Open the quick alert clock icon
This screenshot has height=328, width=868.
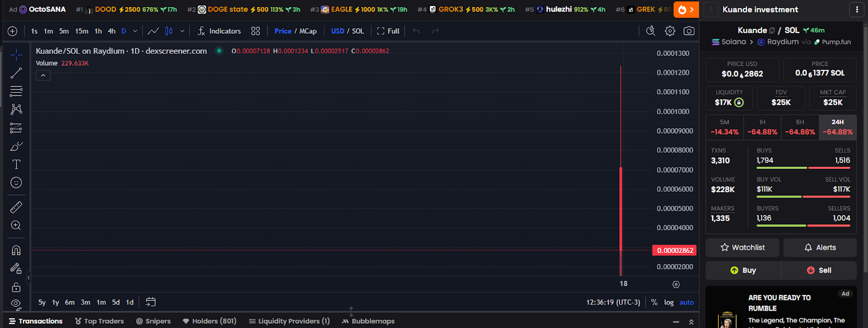tap(650, 31)
